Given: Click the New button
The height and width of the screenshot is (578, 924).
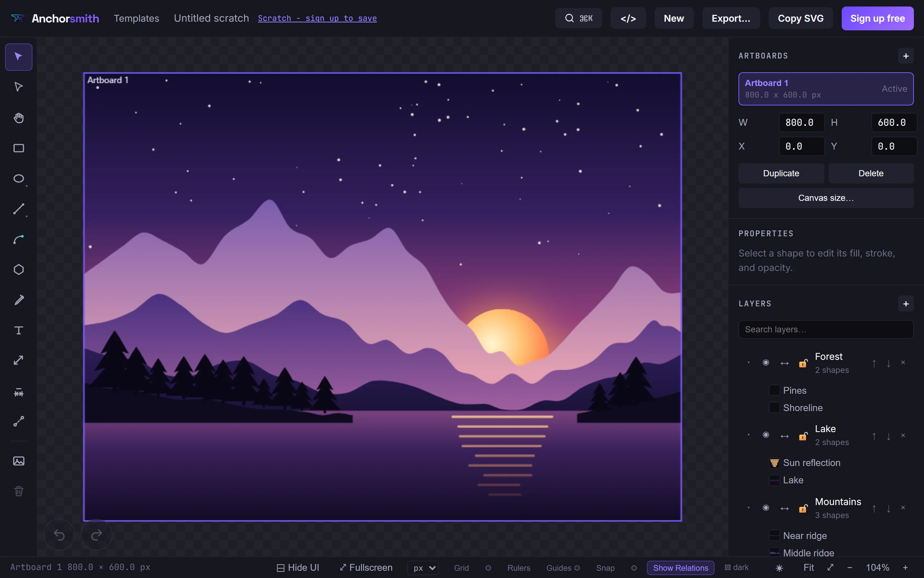Looking at the screenshot, I should [674, 18].
